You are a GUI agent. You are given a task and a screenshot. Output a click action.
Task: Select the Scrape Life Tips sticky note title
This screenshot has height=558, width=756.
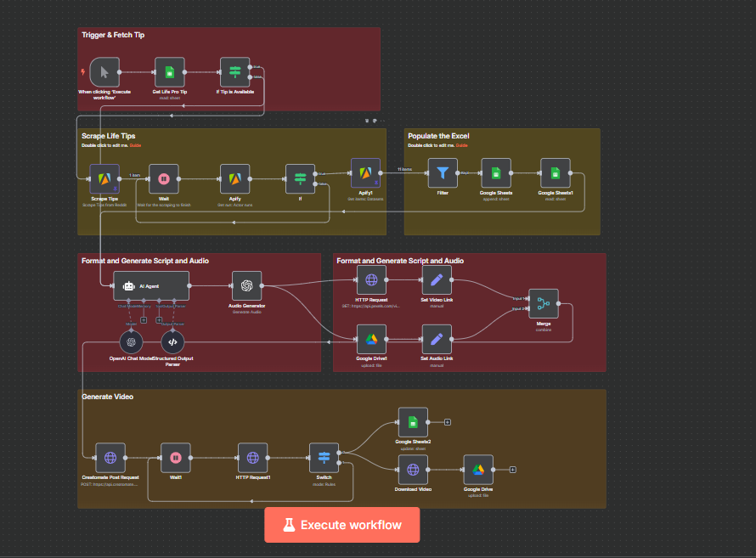[x=109, y=136]
